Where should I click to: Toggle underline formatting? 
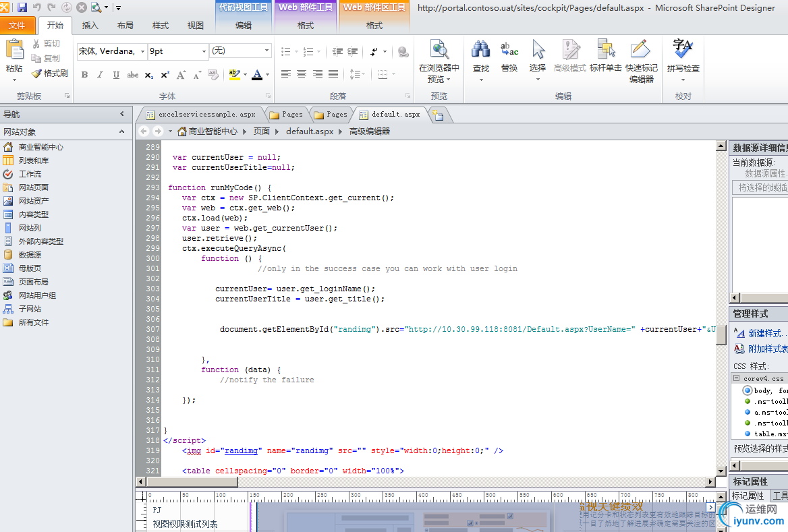click(x=116, y=75)
